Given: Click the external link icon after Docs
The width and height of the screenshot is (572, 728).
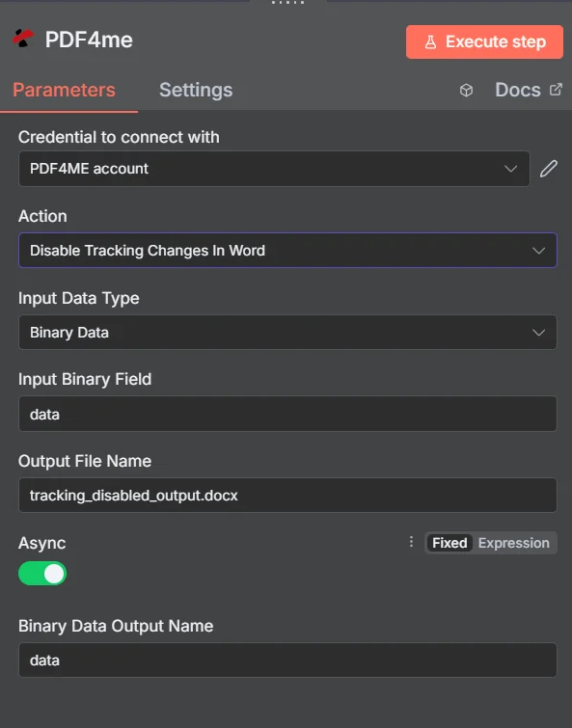Looking at the screenshot, I should pyautogui.click(x=556, y=89).
